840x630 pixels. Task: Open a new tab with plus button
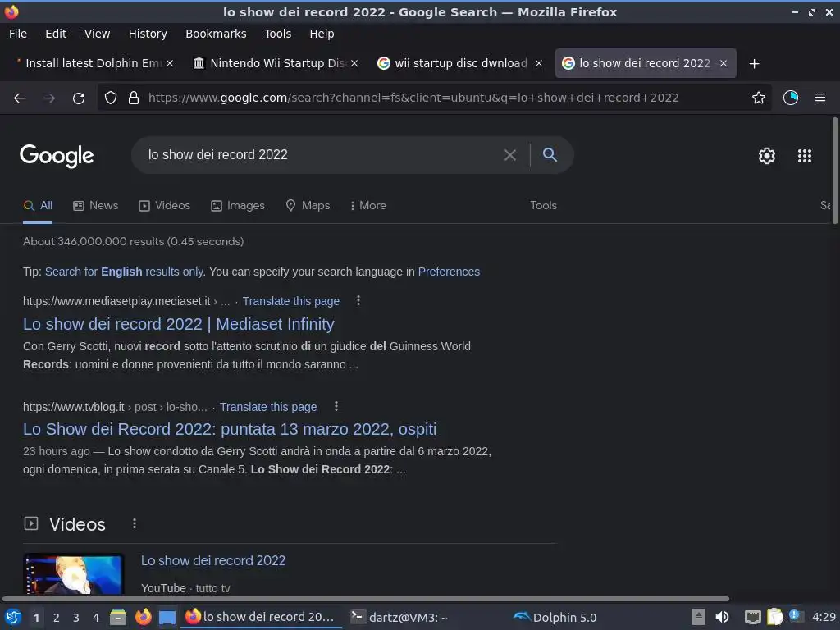click(755, 64)
